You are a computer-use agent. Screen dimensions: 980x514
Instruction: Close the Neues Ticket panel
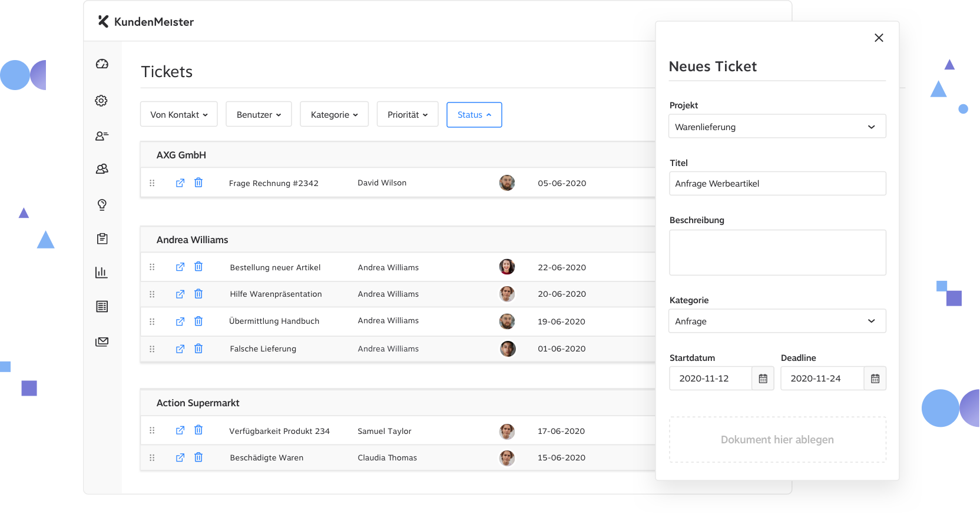pyautogui.click(x=879, y=38)
